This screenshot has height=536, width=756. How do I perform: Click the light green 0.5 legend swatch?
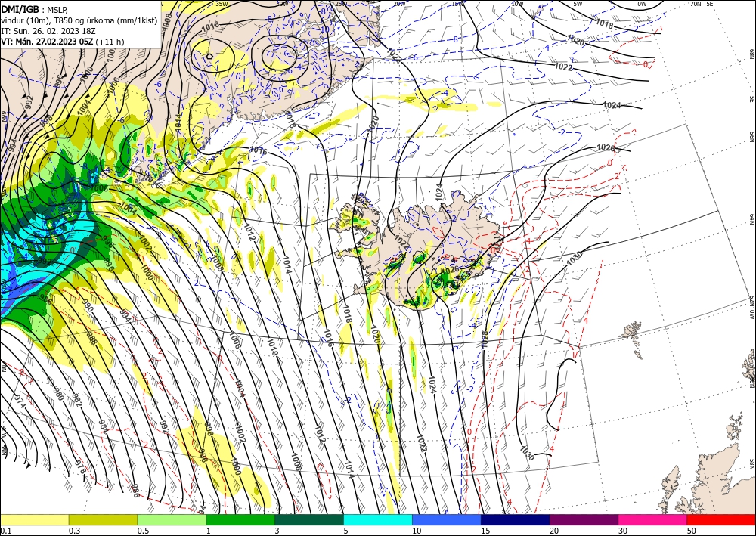coord(172,519)
